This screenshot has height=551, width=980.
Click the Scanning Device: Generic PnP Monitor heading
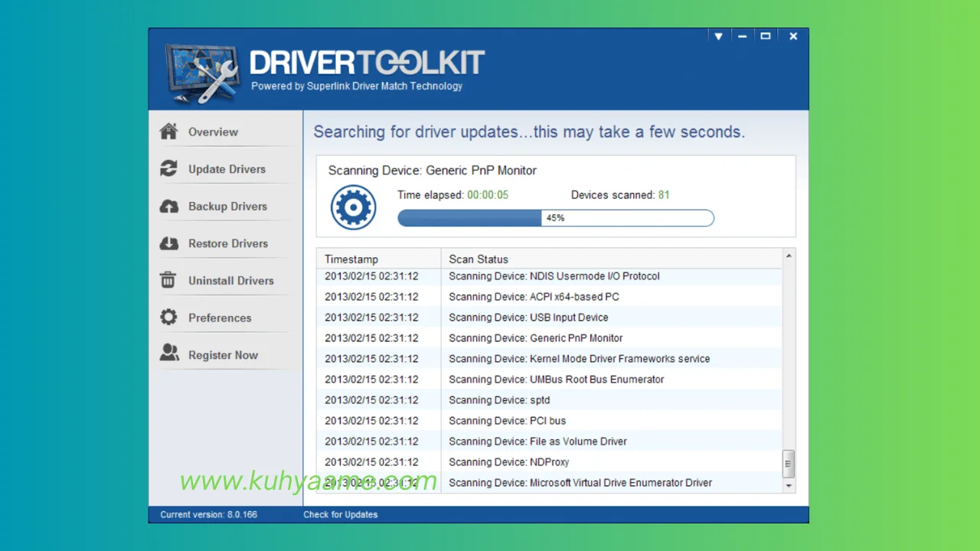coord(433,171)
